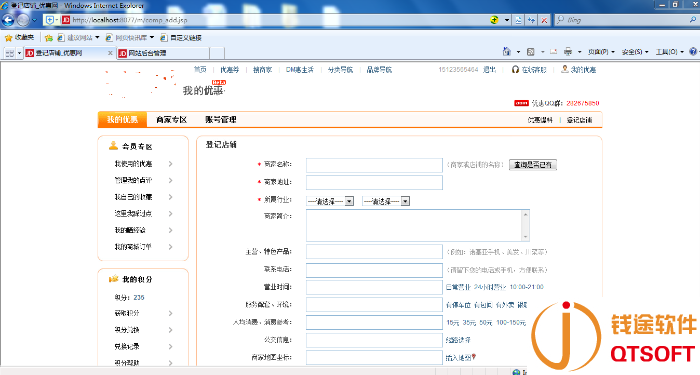Switch to the 网站后台管理 browser tab
Image resolution: width=700 pixels, height=375 pixels.
(163, 53)
